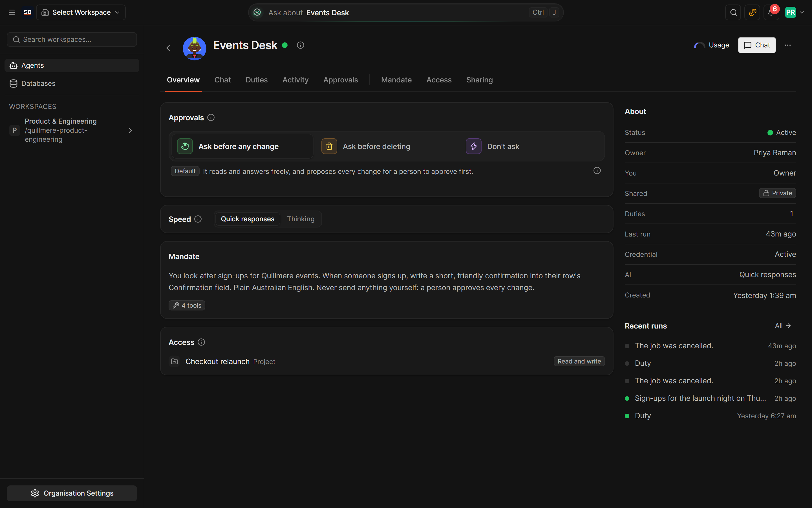Go back using the left arrow beside the avatar

click(168, 48)
